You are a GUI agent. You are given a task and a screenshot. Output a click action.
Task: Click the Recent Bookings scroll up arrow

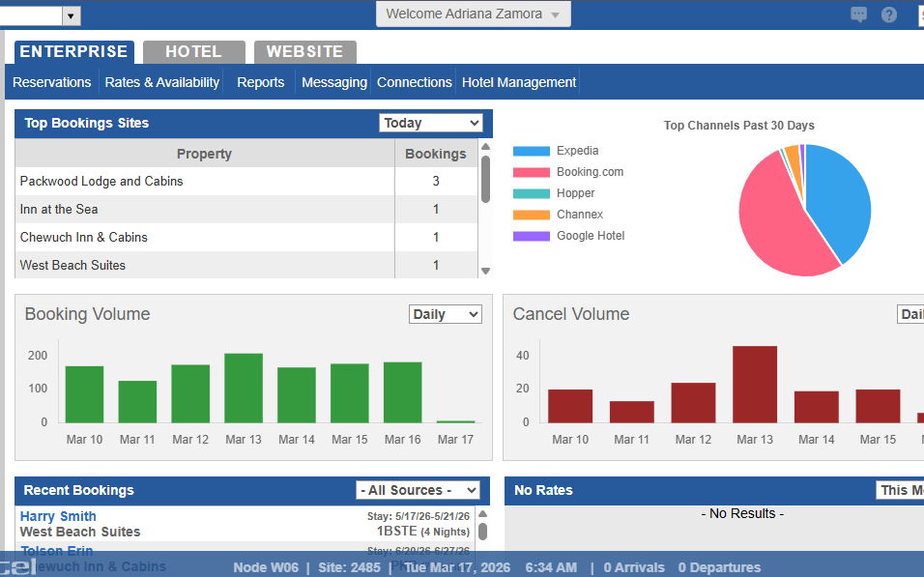click(x=482, y=514)
